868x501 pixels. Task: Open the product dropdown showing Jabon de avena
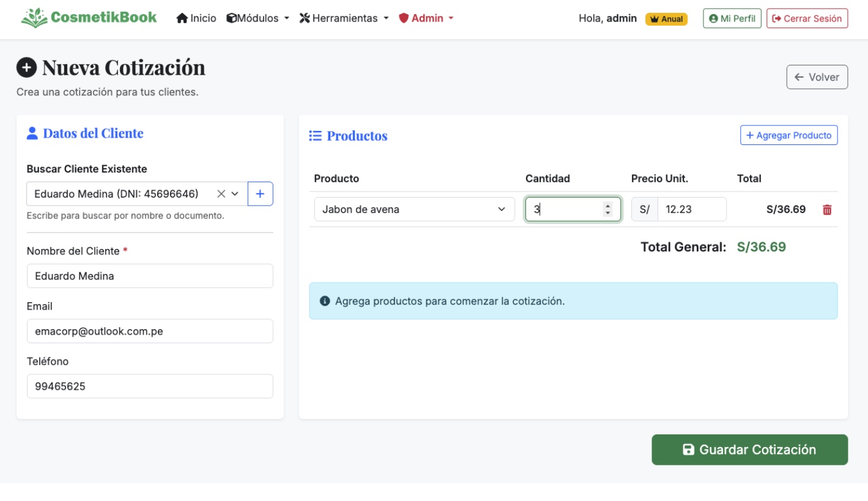[414, 209]
